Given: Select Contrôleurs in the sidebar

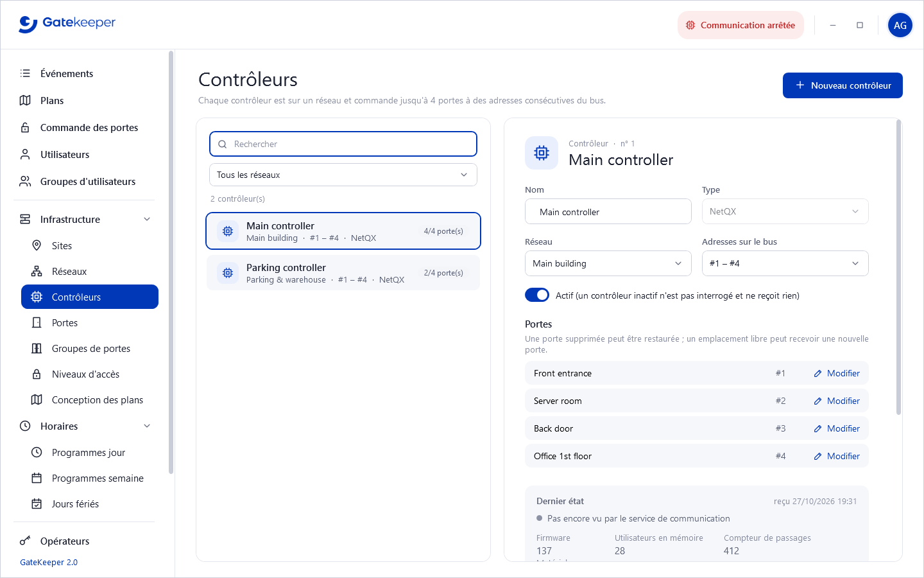Looking at the screenshot, I should click(x=90, y=297).
